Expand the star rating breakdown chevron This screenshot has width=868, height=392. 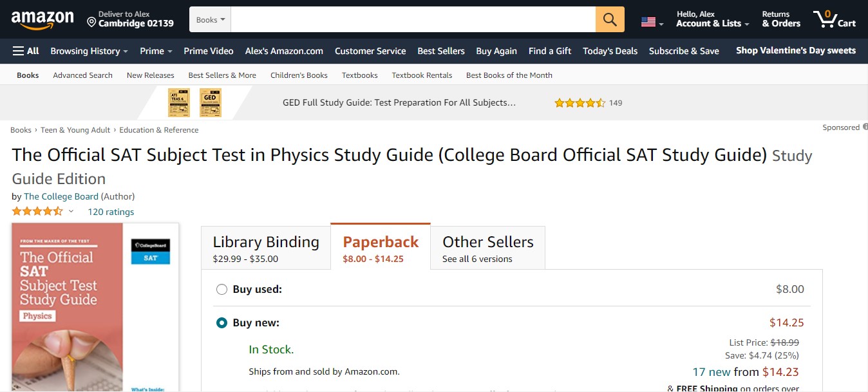tap(71, 212)
